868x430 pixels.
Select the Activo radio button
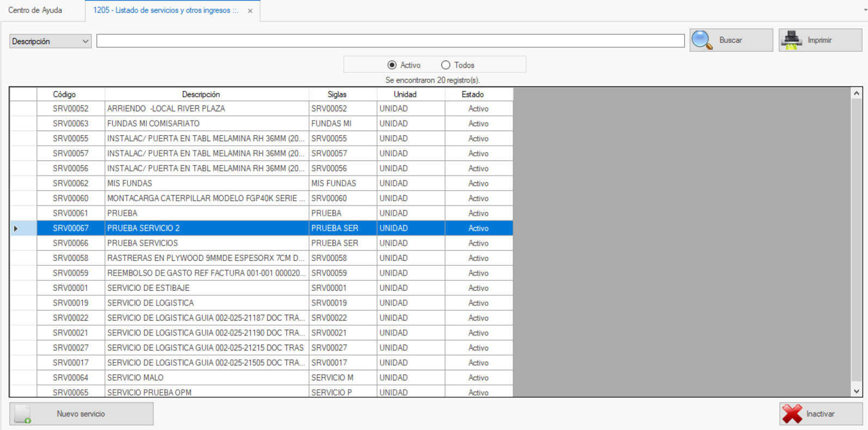(392, 65)
